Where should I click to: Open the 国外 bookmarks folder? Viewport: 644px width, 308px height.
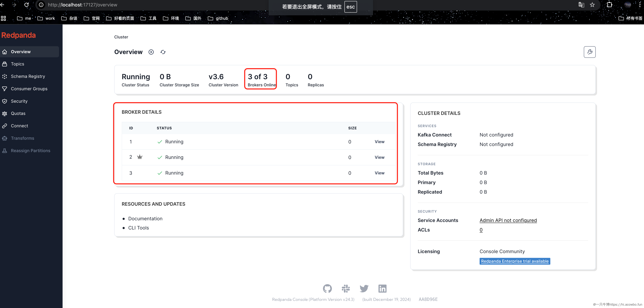point(193,18)
